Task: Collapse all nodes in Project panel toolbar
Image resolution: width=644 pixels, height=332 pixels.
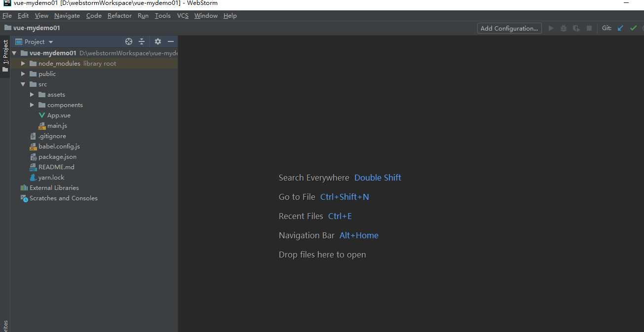Action: coord(142,42)
